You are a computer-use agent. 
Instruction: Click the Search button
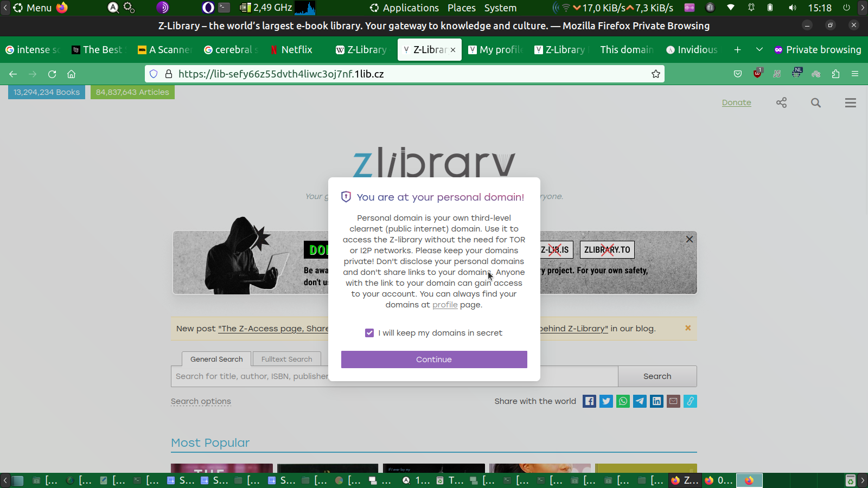pos(658,376)
